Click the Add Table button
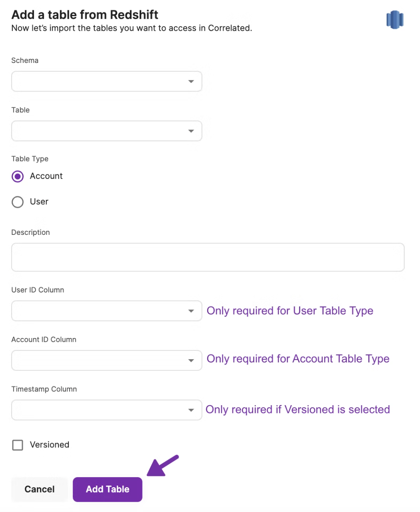Screen dimensions: 420x512 click(x=108, y=489)
